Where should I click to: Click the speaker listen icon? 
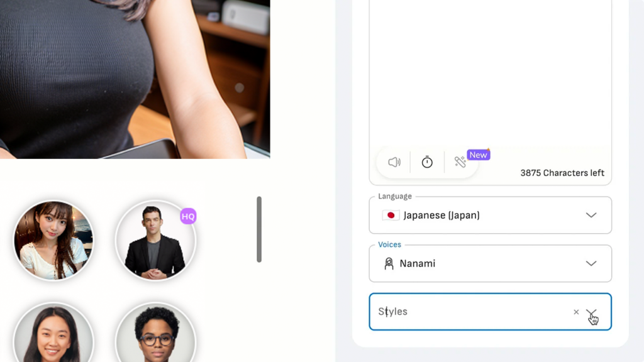pyautogui.click(x=394, y=162)
